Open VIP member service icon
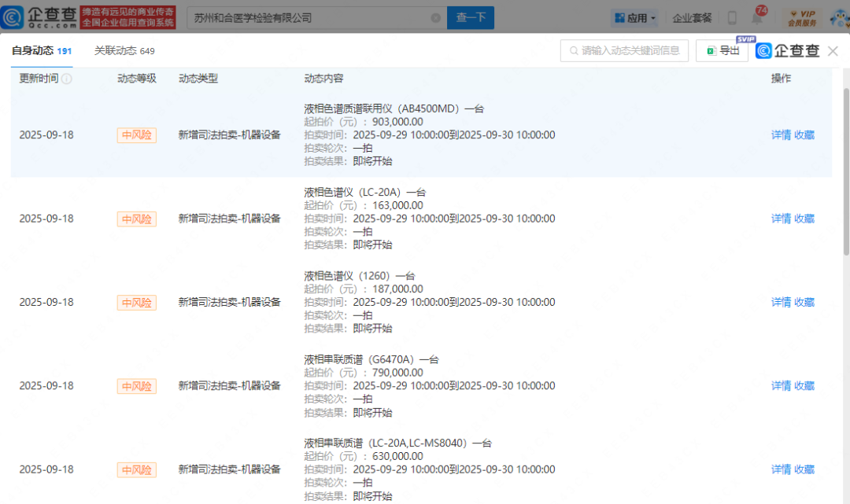The width and height of the screenshot is (850, 504). point(802,18)
